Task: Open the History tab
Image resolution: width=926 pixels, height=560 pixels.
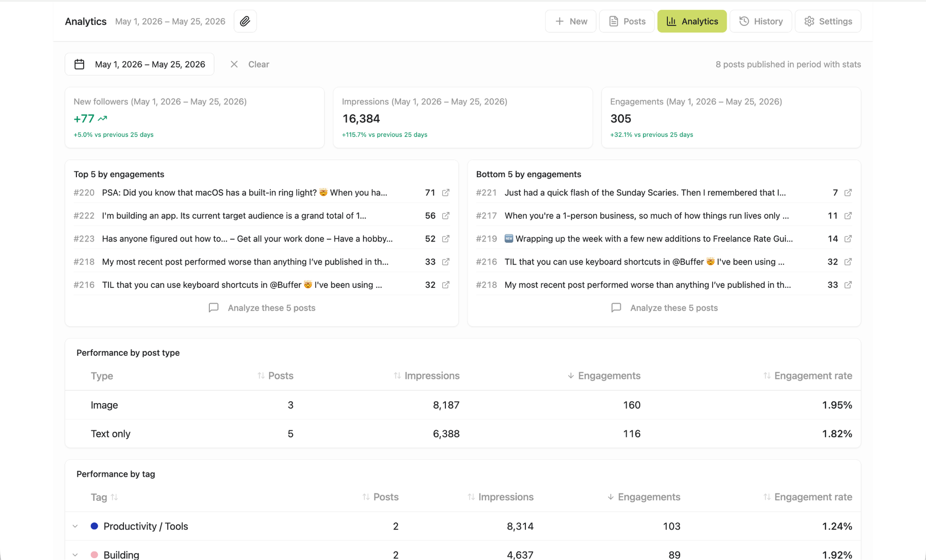Action: (x=761, y=21)
